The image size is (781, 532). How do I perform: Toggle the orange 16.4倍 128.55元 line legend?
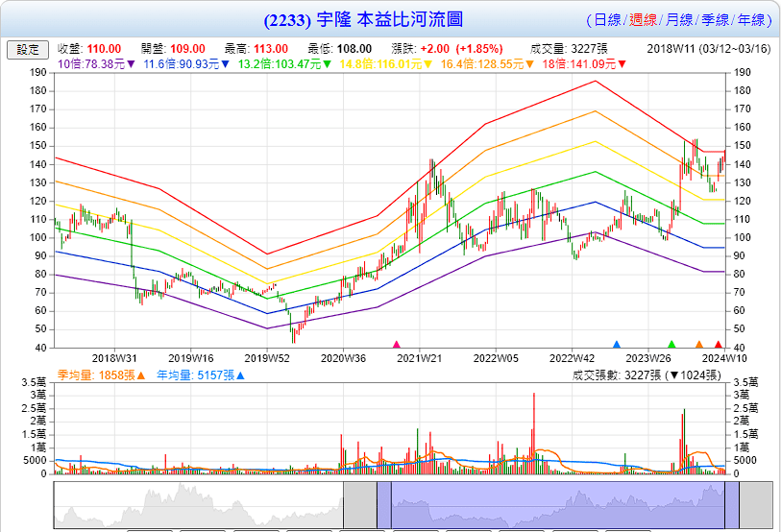[488, 64]
